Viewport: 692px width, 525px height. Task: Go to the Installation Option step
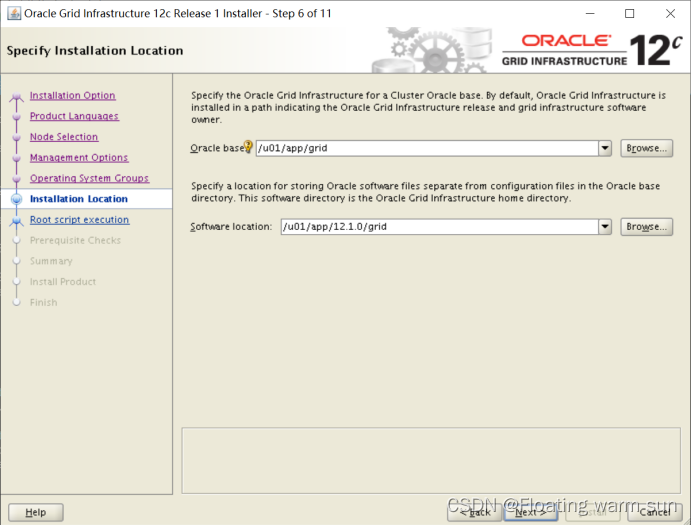pos(73,95)
